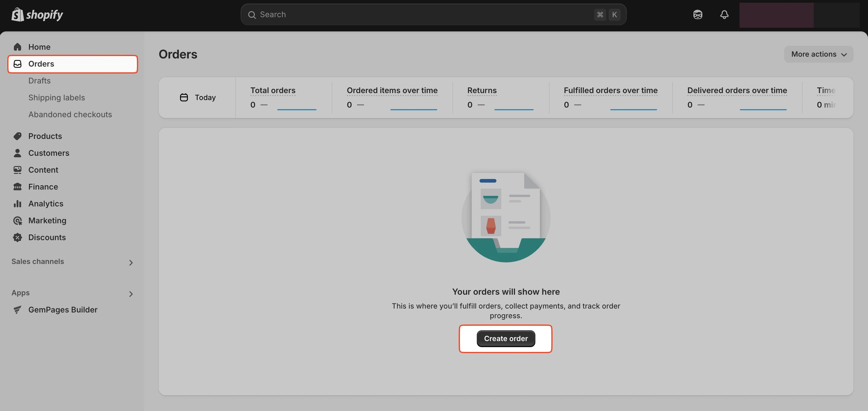Open Delivered orders over time metric

click(737, 98)
